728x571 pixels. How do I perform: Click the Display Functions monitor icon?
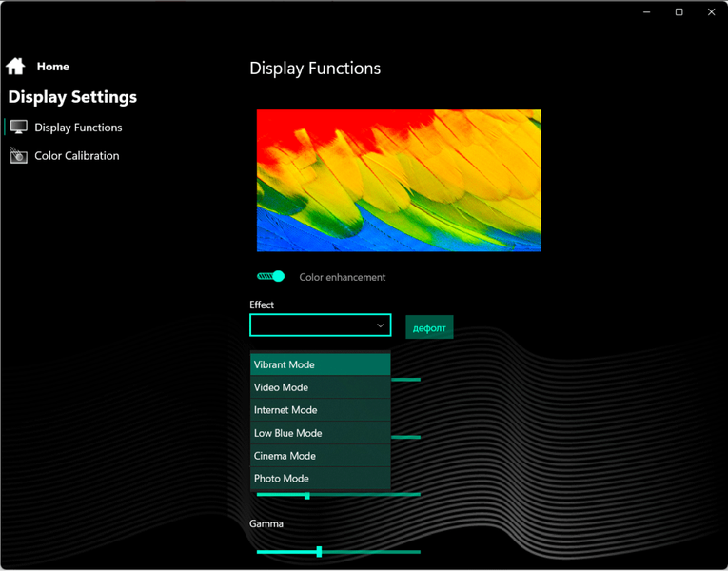(19, 128)
